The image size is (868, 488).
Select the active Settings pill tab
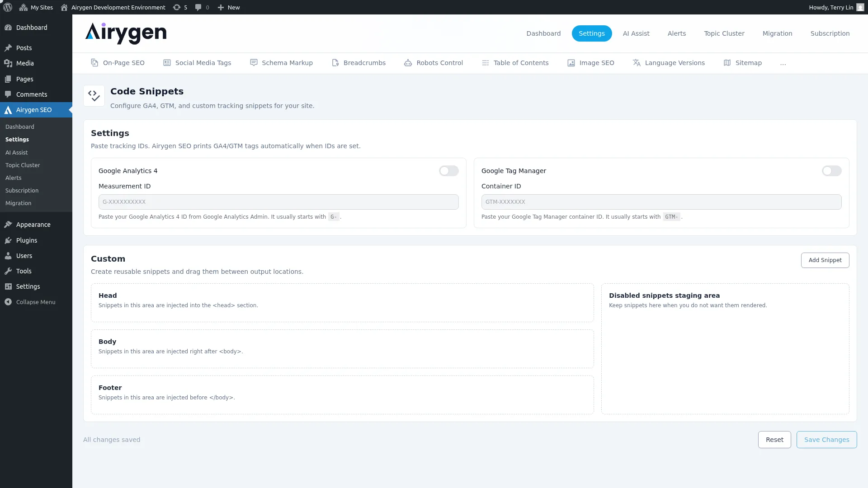592,33
